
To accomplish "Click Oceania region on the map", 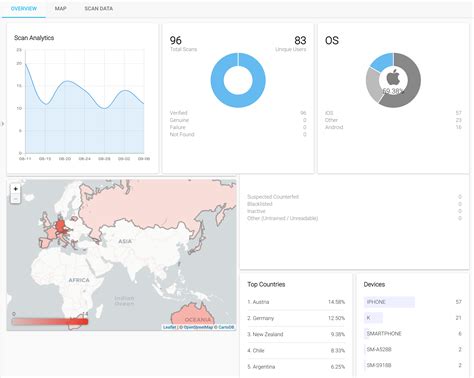I will [197, 319].
